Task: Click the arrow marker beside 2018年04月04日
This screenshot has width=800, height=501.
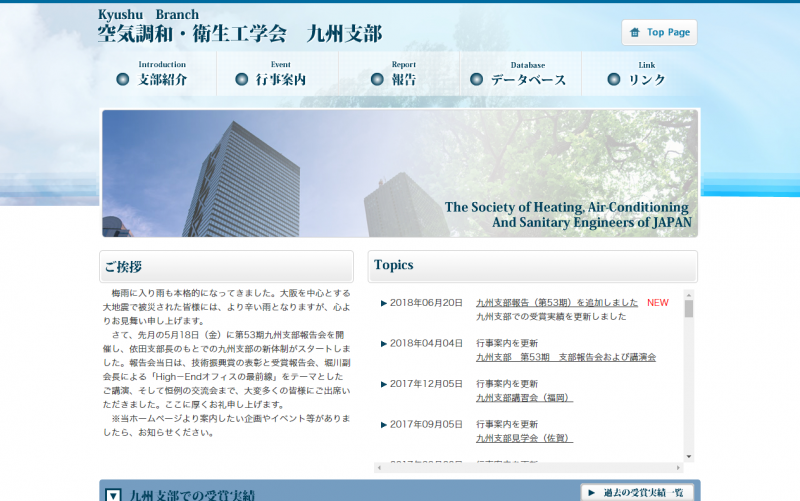Action: (384, 344)
